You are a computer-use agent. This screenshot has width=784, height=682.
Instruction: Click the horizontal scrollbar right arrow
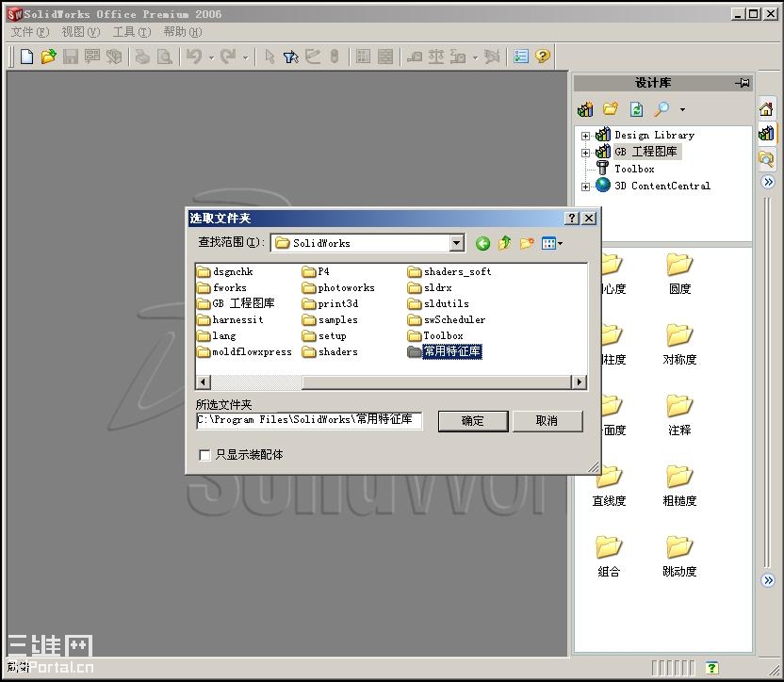click(579, 382)
